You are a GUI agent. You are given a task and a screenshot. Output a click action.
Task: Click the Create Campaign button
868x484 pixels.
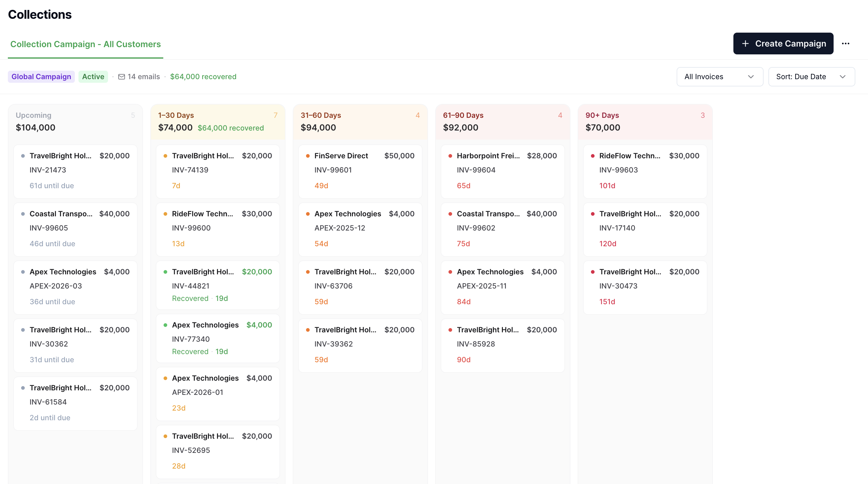tap(783, 44)
